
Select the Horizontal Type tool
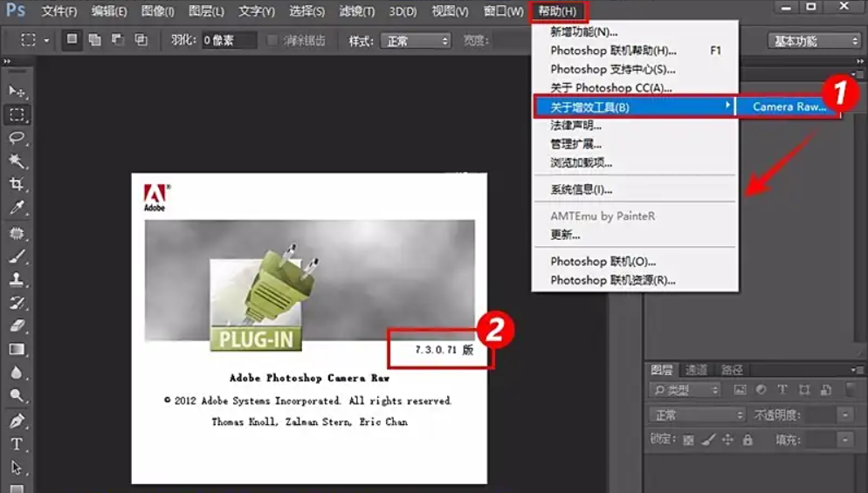[17, 444]
